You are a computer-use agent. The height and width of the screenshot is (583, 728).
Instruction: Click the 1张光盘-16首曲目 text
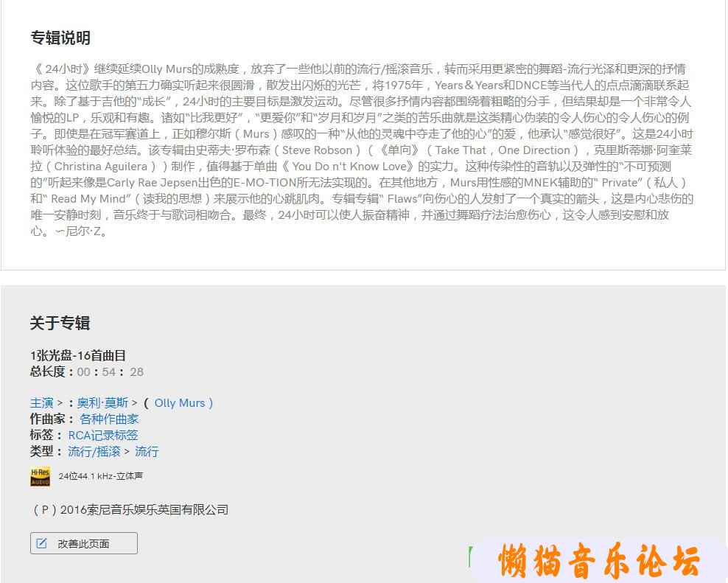pyautogui.click(x=78, y=356)
